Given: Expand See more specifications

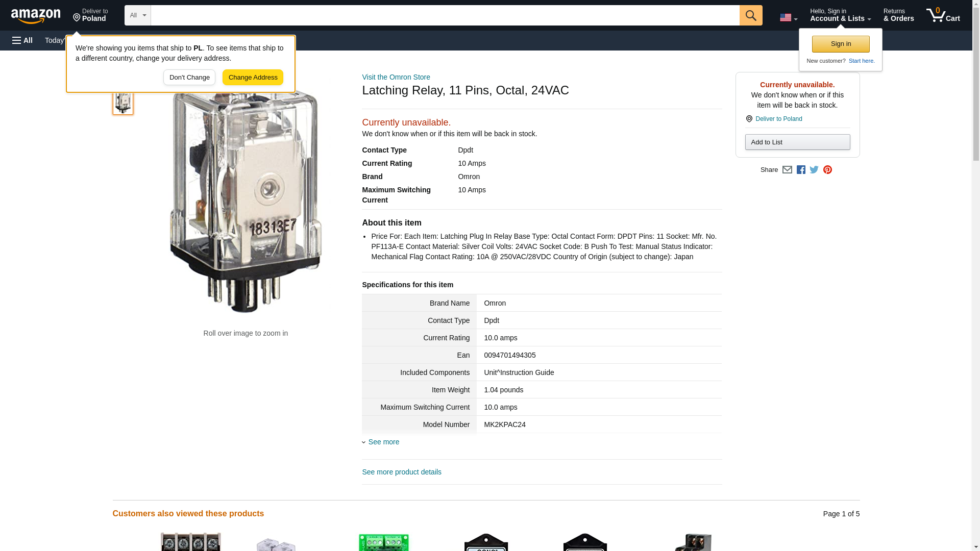Looking at the screenshot, I should point(383,442).
